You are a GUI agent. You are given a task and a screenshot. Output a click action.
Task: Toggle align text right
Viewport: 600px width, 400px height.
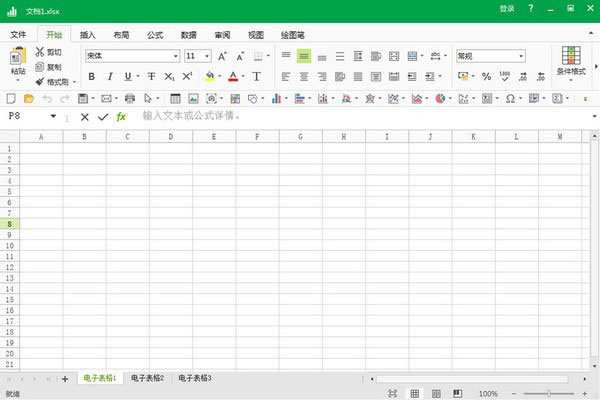(322, 77)
